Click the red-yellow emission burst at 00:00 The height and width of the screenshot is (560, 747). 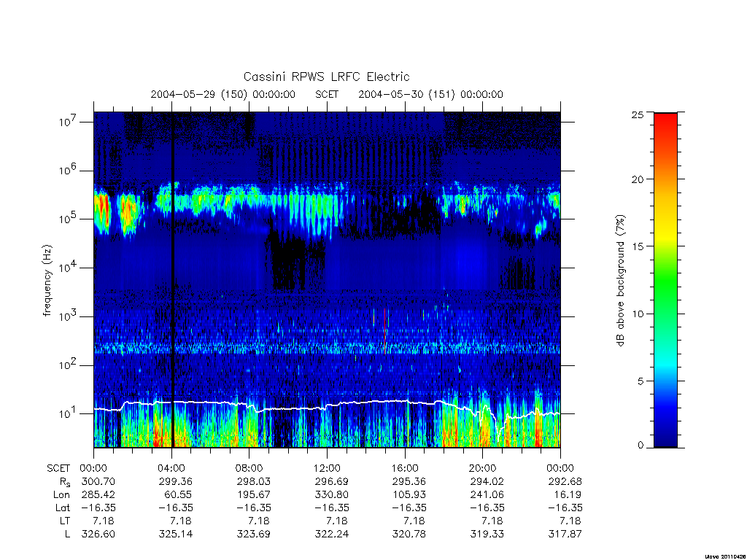tap(102, 211)
